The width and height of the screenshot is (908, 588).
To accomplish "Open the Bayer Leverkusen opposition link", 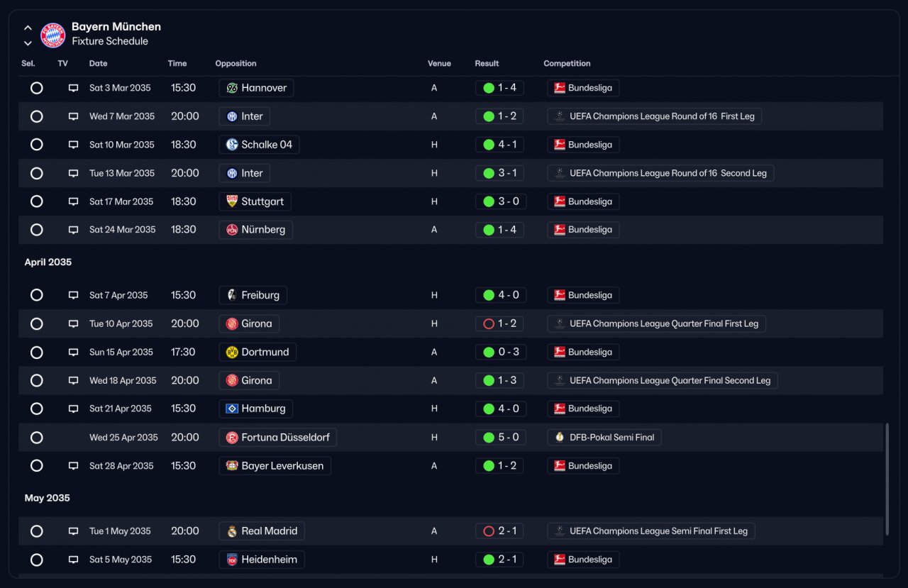I will pos(275,466).
